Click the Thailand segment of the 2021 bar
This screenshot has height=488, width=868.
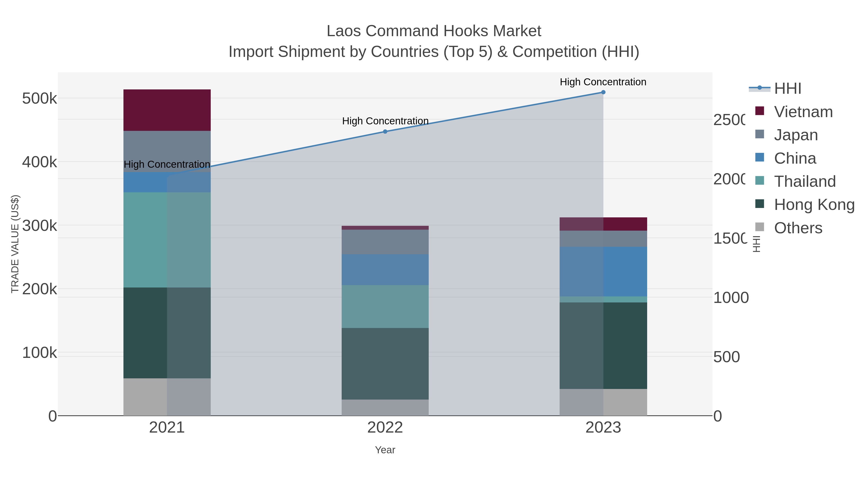pos(167,240)
